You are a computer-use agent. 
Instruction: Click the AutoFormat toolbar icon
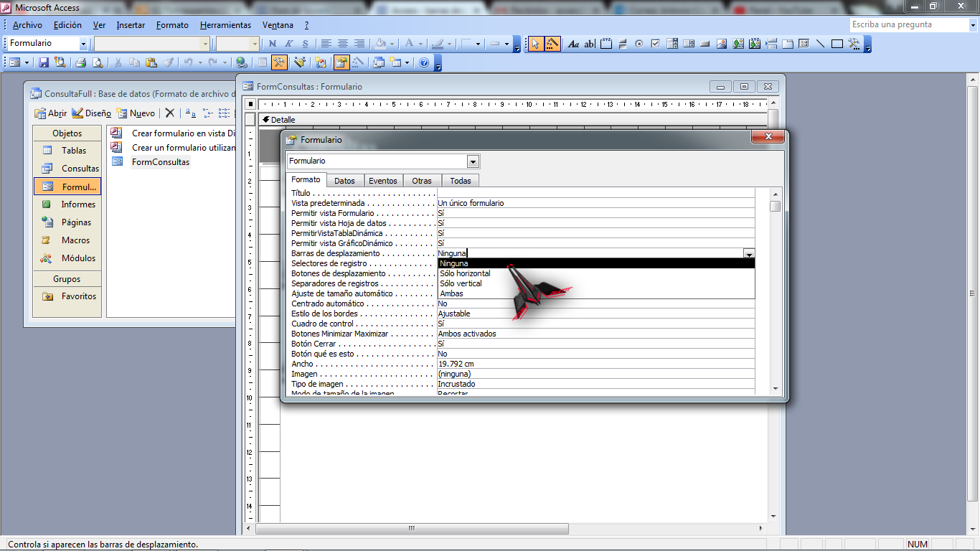(x=299, y=62)
